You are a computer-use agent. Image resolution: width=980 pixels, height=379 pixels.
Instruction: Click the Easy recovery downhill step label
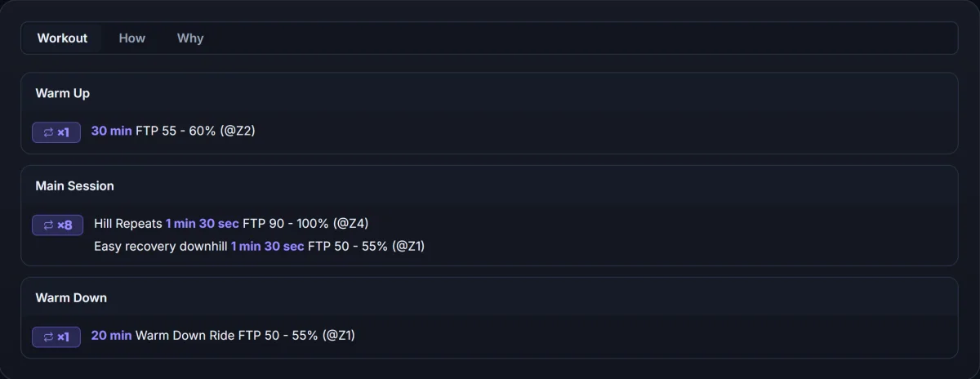click(161, 246)
